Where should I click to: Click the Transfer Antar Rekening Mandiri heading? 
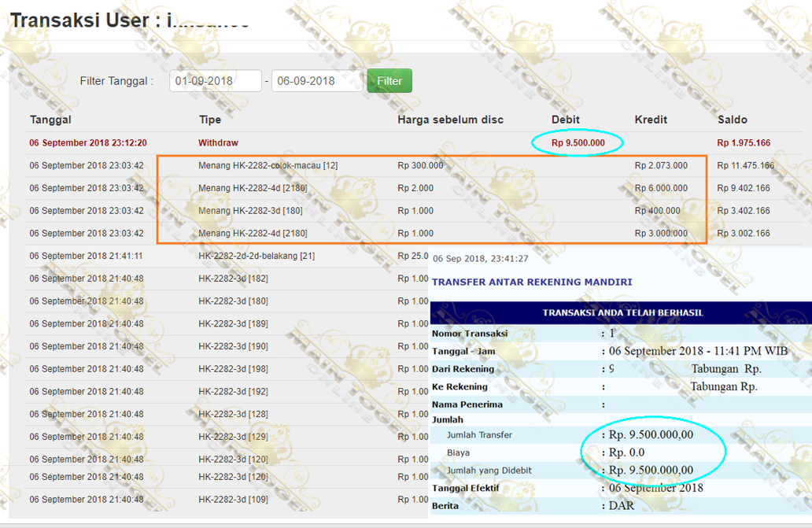(532, 282)
